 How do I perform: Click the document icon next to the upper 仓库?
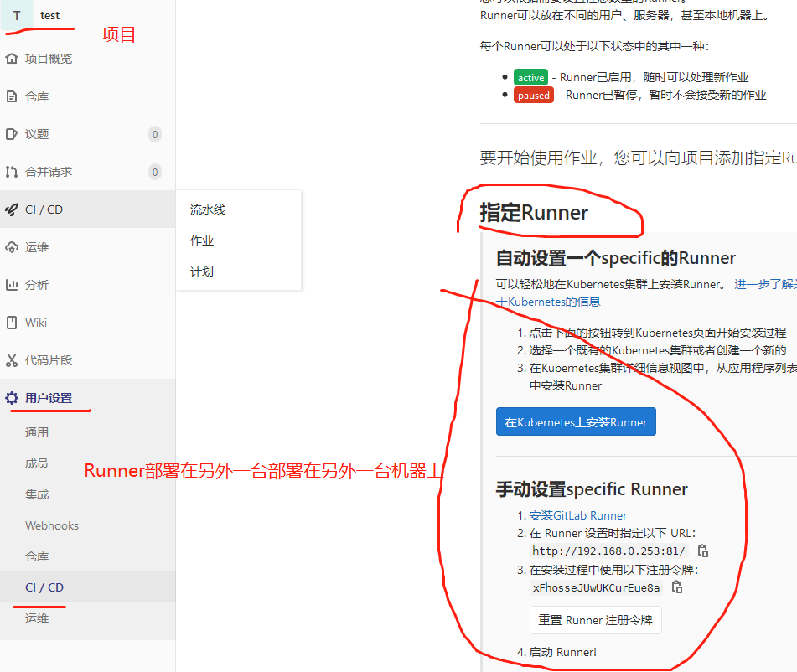pyautogui.click(x=12, y=96)
